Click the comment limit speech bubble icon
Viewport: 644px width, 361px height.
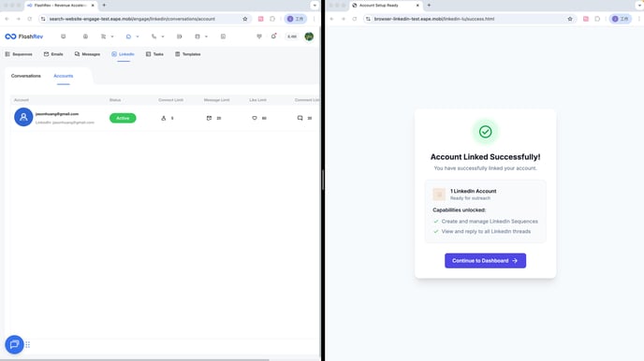[300, 118]
